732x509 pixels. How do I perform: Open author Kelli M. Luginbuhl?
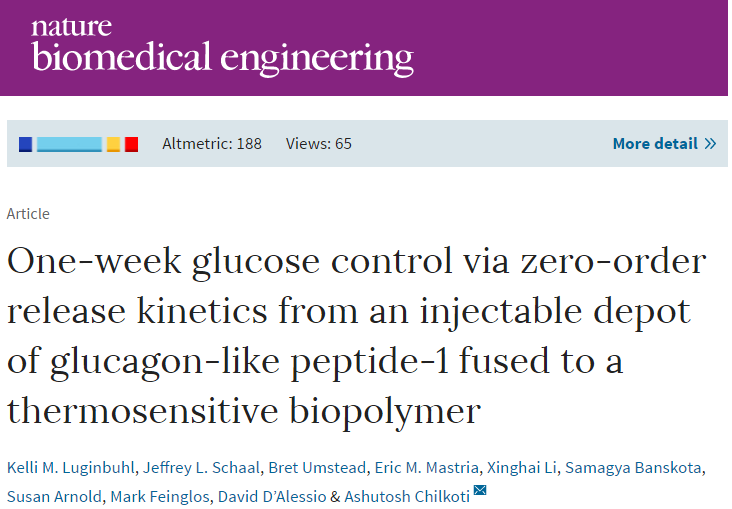70,467
